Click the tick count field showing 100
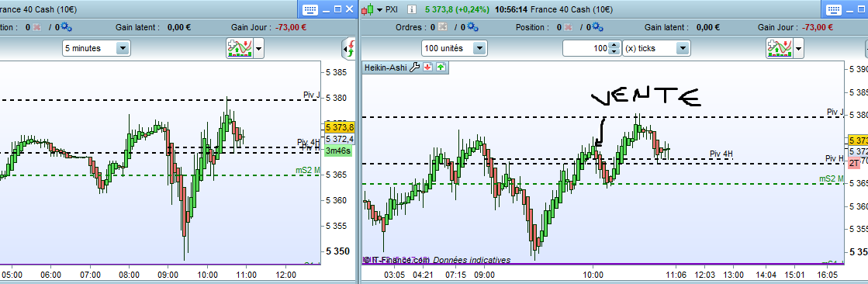Screen dimensions: 868x284 pyautogui.click(x=586, y=48)
